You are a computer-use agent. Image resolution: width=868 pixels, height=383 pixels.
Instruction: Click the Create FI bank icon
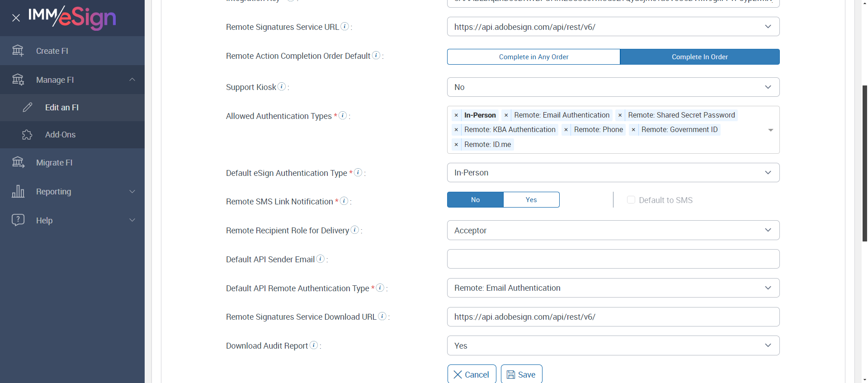(x=18, y=51)
